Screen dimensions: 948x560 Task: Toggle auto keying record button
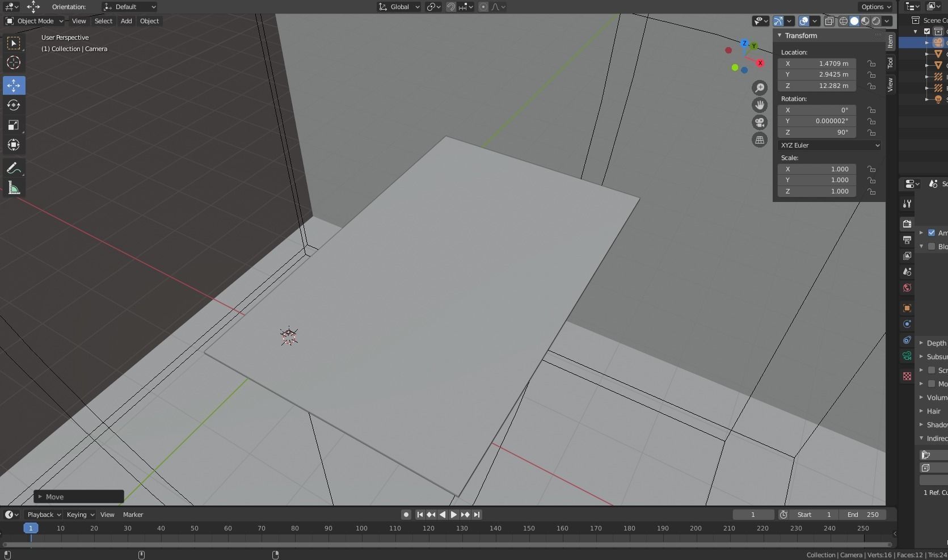[x=406, y=515]
